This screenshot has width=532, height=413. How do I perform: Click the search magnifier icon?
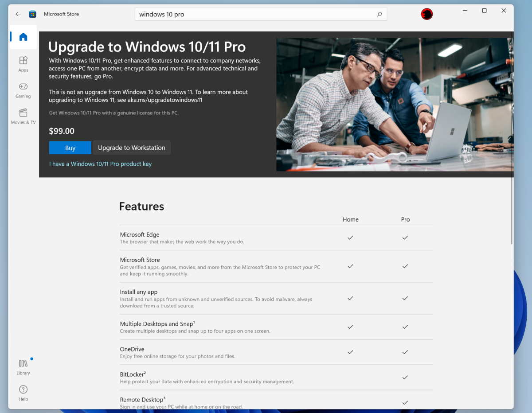(x=379, y=14)
